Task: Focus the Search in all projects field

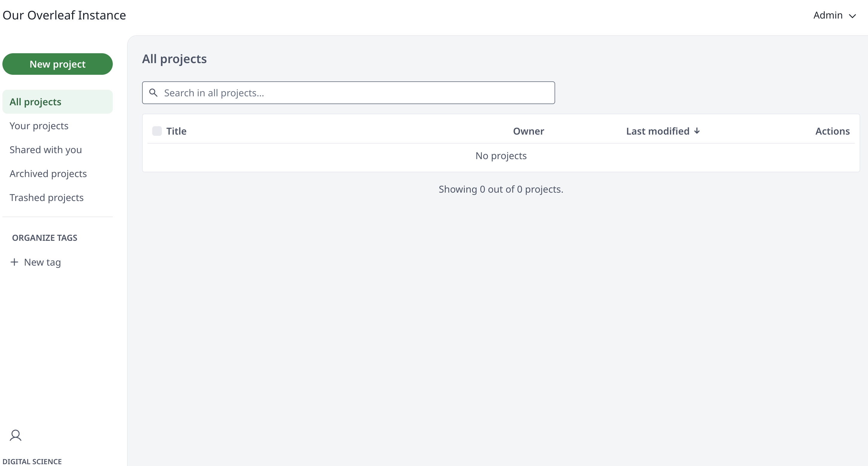Action: click(354, 93)
